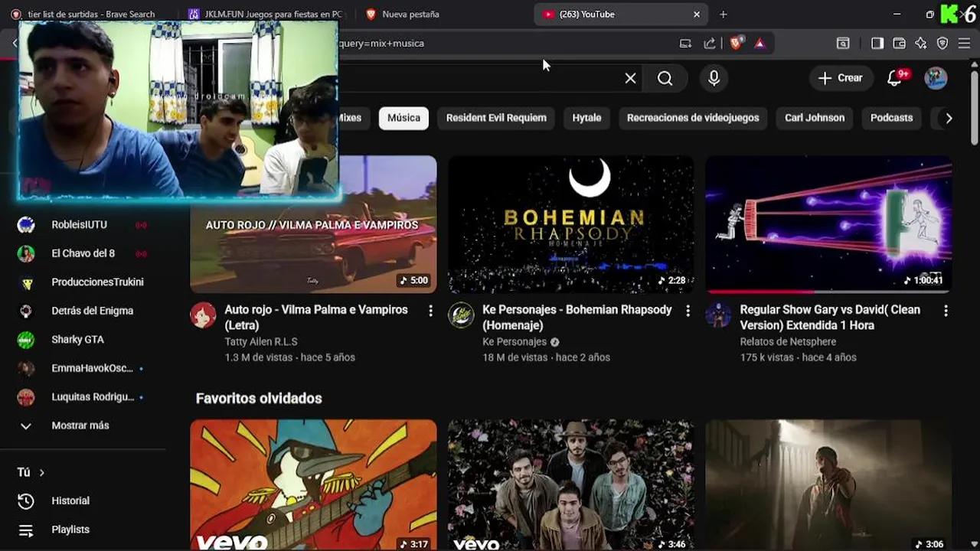Expand subscriptions with Mostrar más
This screenshot has height=551, width=980.
80,425
